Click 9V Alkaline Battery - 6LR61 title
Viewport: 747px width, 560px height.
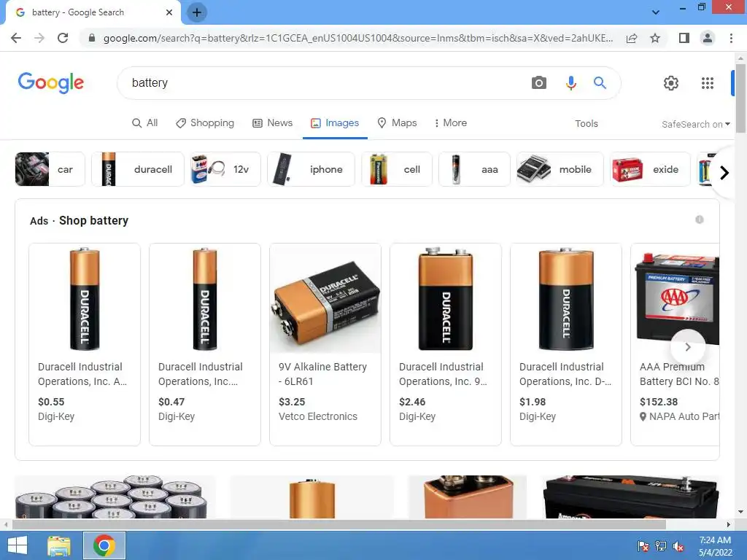point(322,374)
